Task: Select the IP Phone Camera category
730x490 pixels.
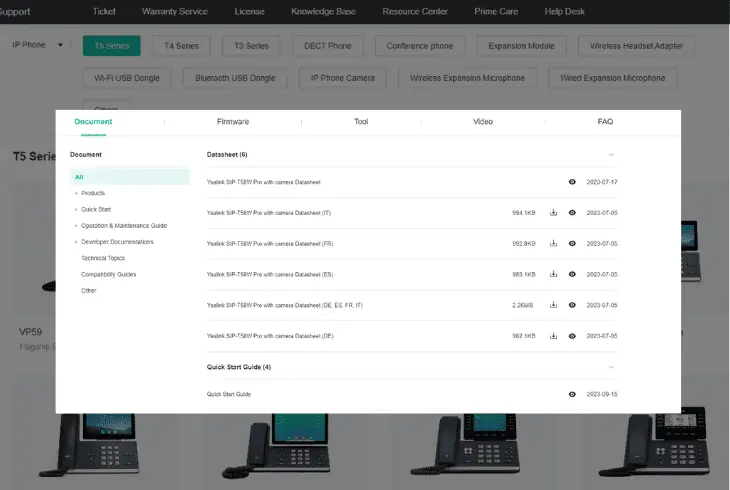Action: point(343,78)
